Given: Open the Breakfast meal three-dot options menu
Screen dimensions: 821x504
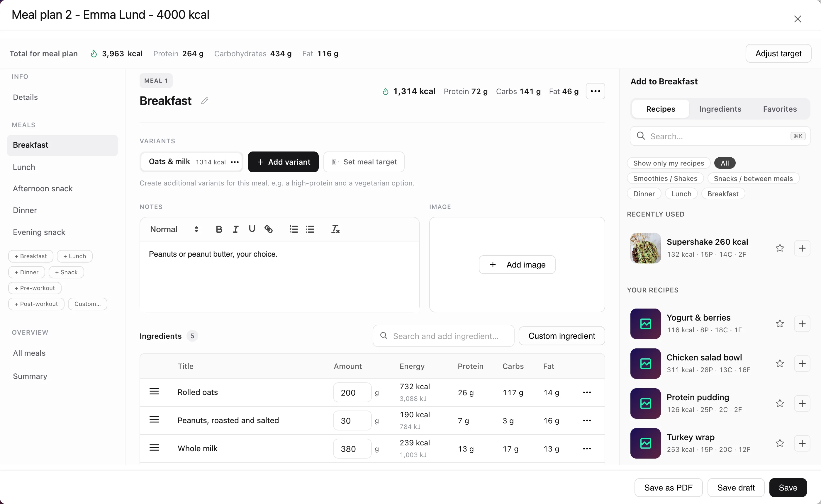Looking at the screenshot, I should tap(595, 91).
